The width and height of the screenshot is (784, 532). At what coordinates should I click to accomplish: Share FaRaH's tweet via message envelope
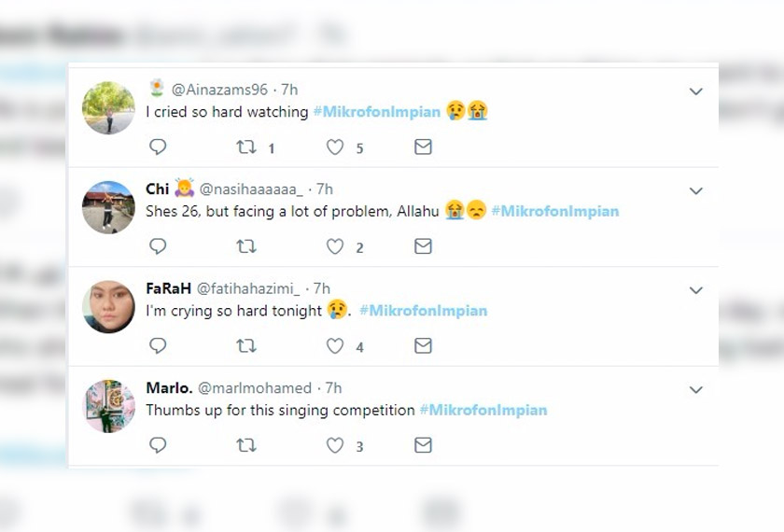coord(423,346)
